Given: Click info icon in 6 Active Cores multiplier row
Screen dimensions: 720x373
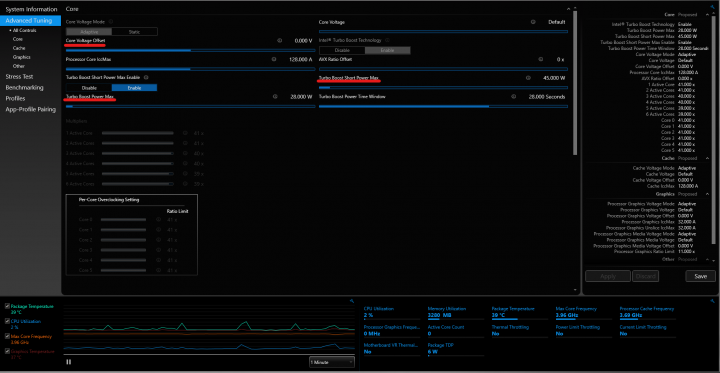Looking at the screenshot, I should (x=185, y=183).
